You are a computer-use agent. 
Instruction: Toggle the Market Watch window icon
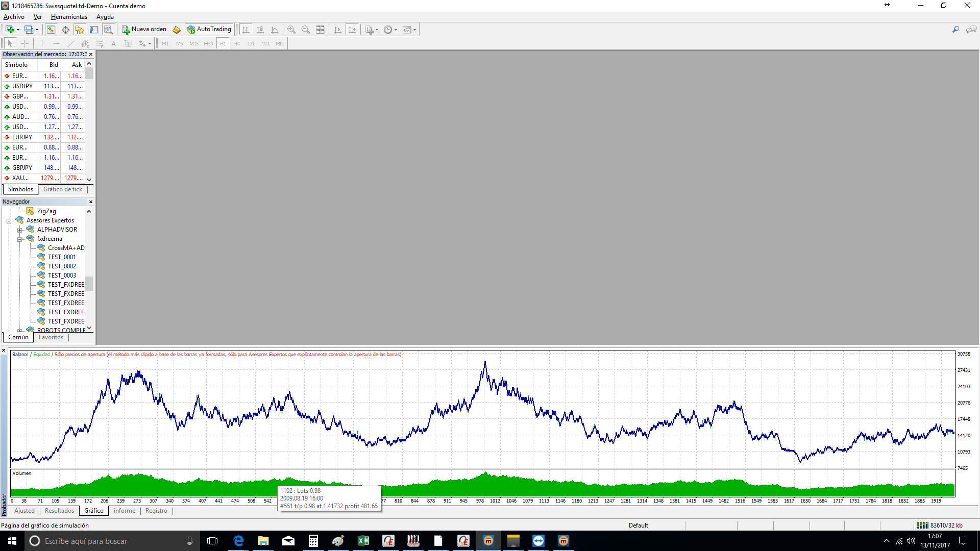click(x=51, y=30)
